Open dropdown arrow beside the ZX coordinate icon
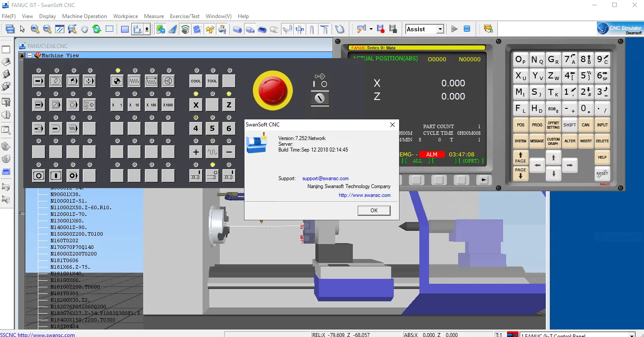 pos(147,29)
